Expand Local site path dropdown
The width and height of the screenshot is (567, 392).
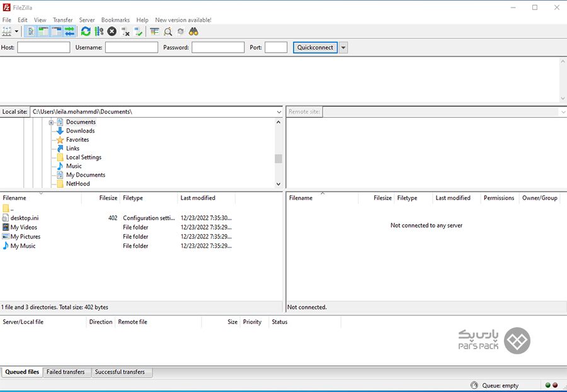coord(279,112)
